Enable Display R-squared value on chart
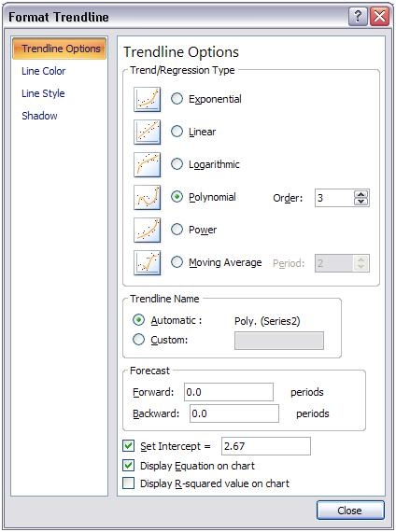The height and width of the screenshot is (532, 396). [x=128, y=483]
